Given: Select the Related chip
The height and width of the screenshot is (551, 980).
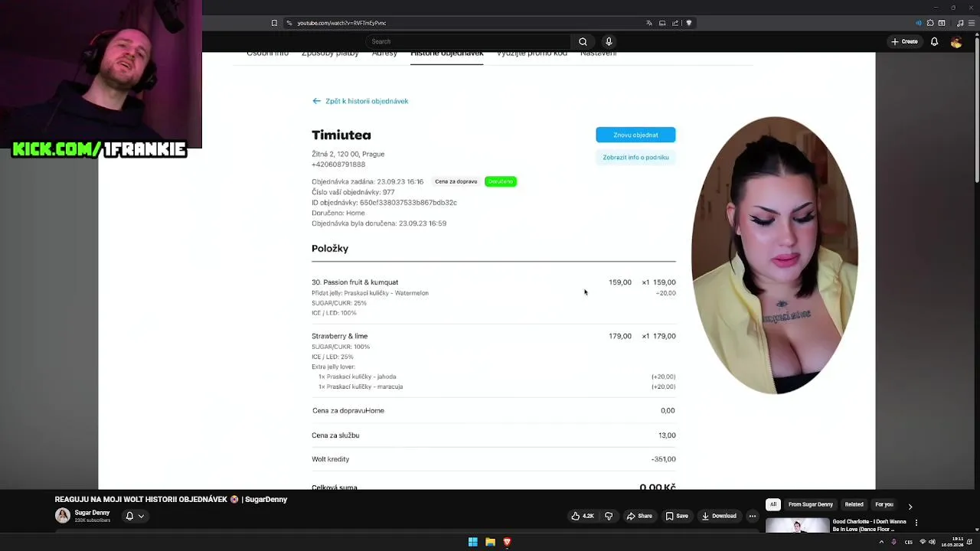Looking at the screenshot, I should [854, 505].
